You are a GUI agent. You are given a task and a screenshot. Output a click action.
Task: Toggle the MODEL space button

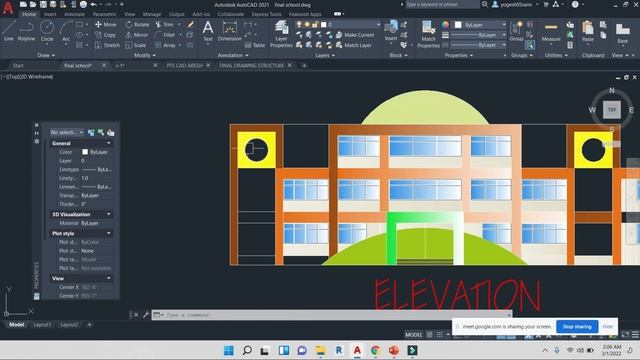coord(413,335)
